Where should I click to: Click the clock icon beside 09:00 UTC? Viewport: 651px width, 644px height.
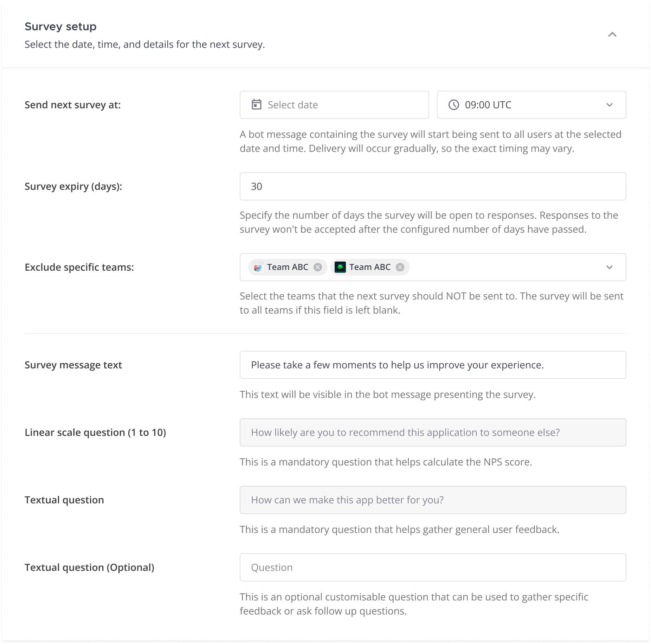pos(453,104)
